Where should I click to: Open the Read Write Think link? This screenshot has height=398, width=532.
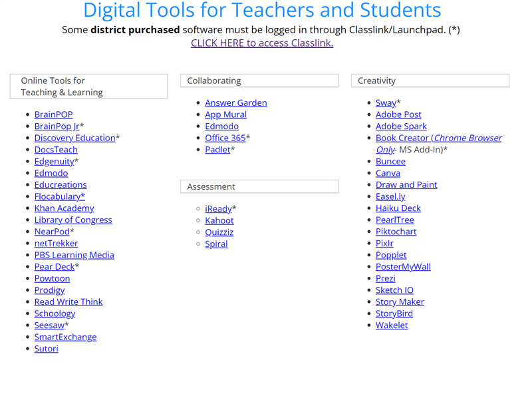point(68,302)
